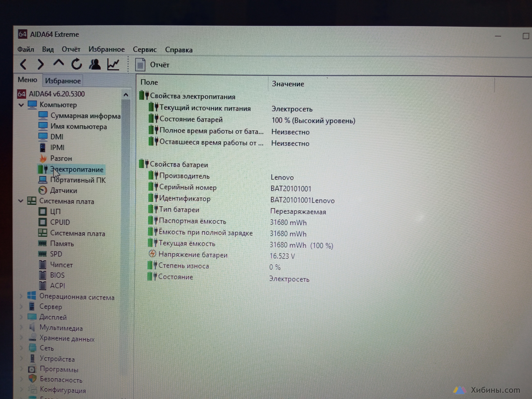
Task: Expand the Дисплей tree node
Action: tap(21, 317)
